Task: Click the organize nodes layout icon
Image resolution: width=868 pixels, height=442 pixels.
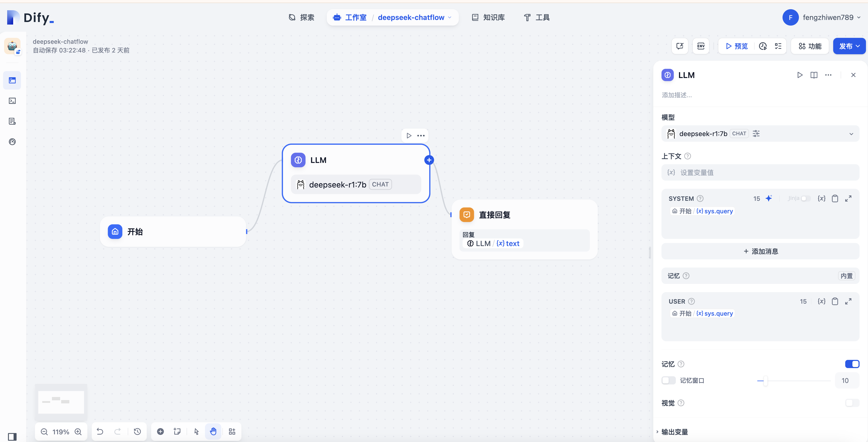Action: tap(232, 432)
